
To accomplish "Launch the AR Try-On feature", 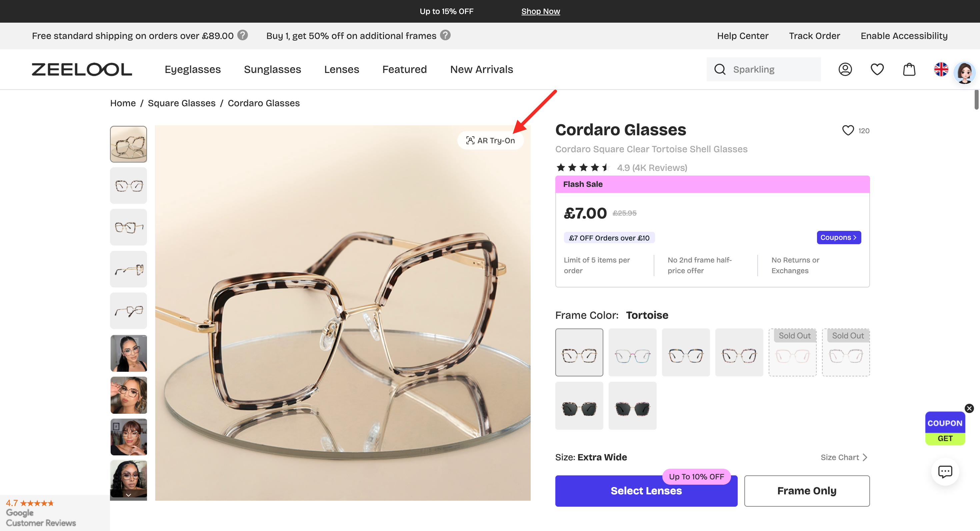I will [x=491, y=140].
